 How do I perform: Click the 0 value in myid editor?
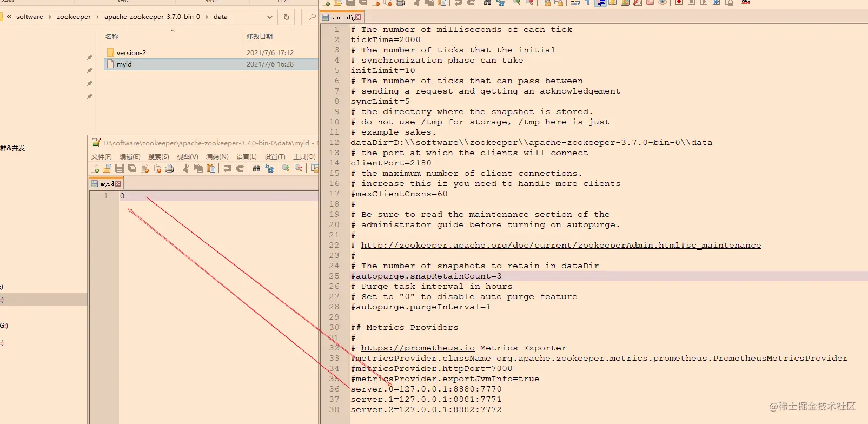[122, 196]
